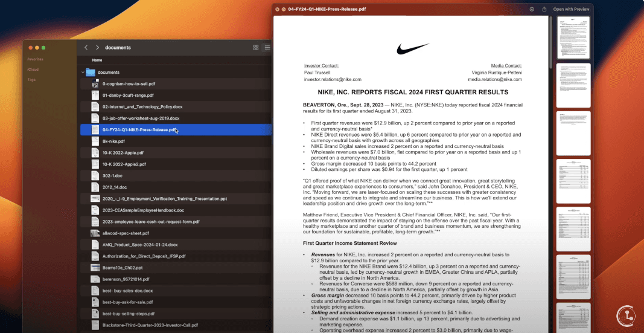Click Tags heading in Finder sidebar

coord(31,80)
